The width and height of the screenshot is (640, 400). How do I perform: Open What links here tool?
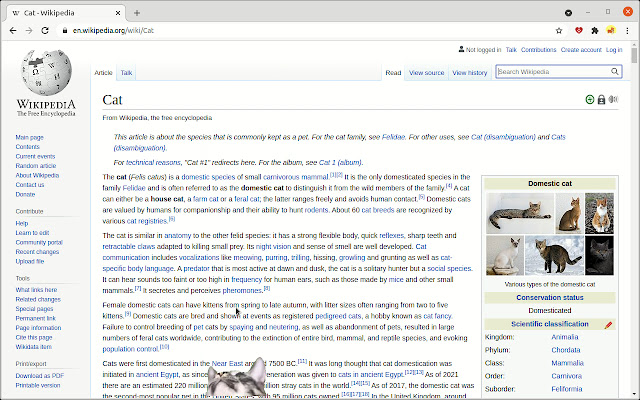pos(36,290)
